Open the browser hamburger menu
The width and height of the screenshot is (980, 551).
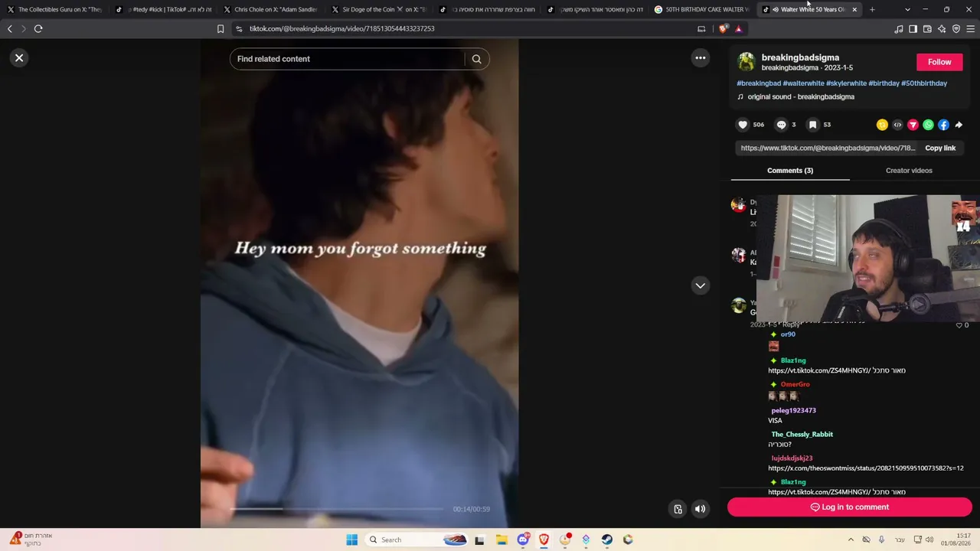click(971, 29)
